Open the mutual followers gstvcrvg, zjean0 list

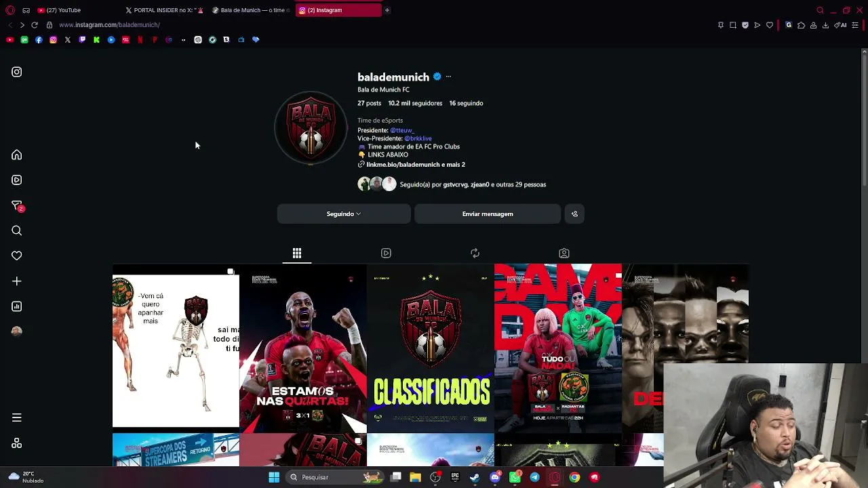click(x=473, y=184)
